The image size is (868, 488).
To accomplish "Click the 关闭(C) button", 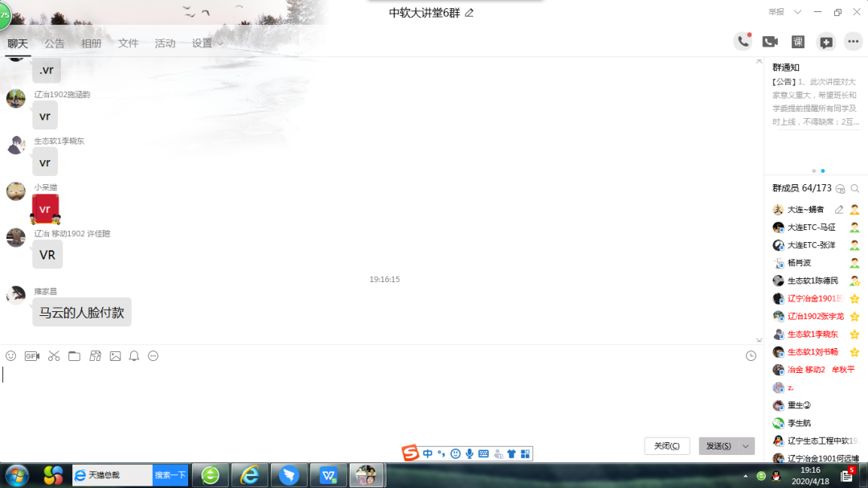I will (667, 446).
